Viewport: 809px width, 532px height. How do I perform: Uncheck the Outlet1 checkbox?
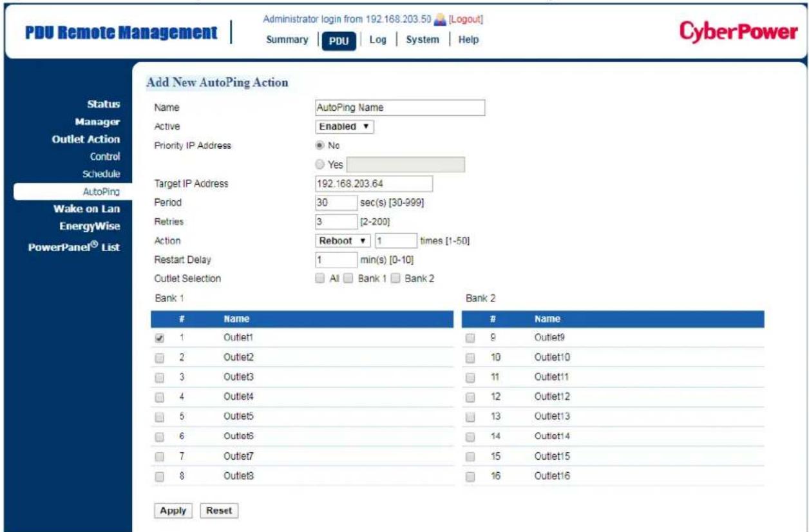point(160,338)
